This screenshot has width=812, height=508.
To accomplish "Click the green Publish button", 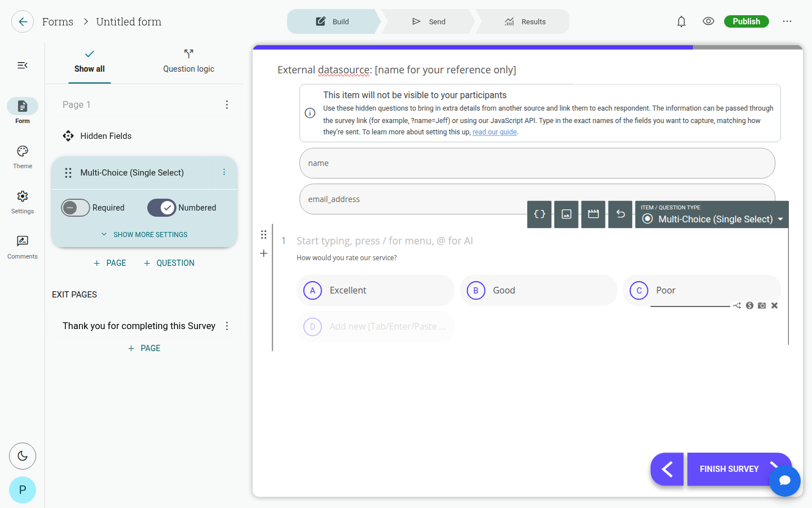I will point(746,21).
